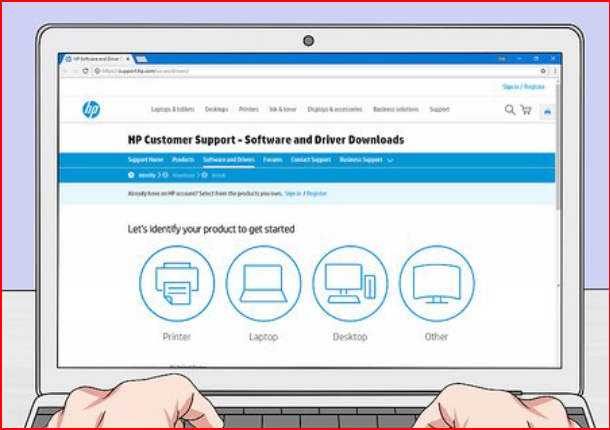Viewport: 610px width, 430px height.
Task: Open the Desktops menu
Action: [216, 109]
